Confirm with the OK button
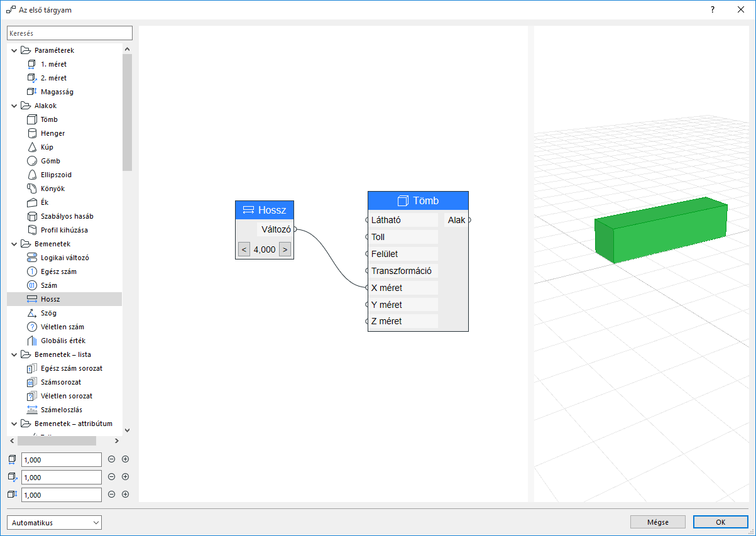This screenshot has height=536, width=756. [x=720, y=522]
